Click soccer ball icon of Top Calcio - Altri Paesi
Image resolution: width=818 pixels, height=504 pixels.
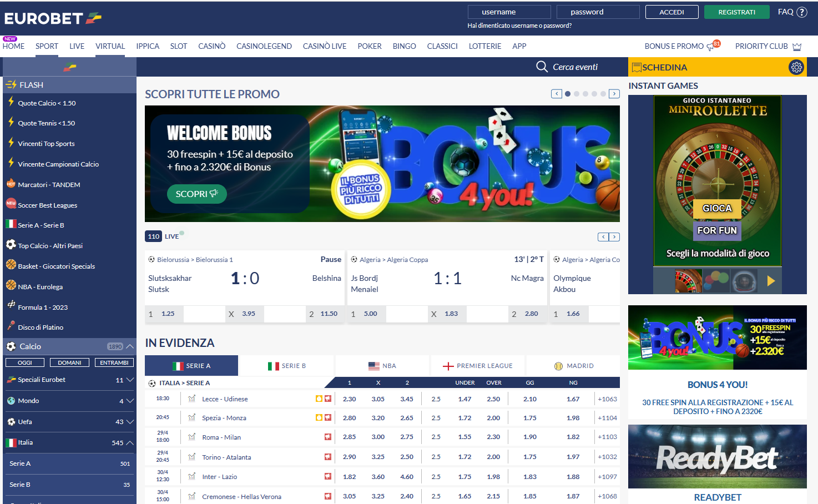[11, 244]
